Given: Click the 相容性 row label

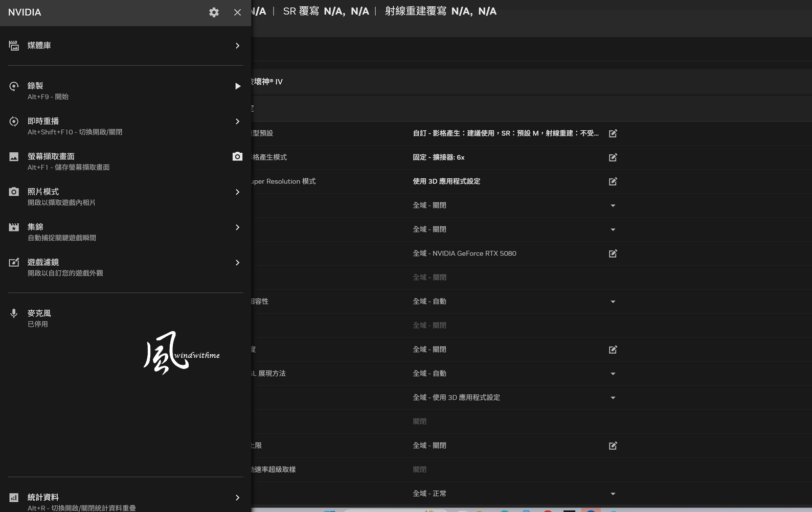Looking at the screenshot, I should pyautogui.click(x=260, y=301).
